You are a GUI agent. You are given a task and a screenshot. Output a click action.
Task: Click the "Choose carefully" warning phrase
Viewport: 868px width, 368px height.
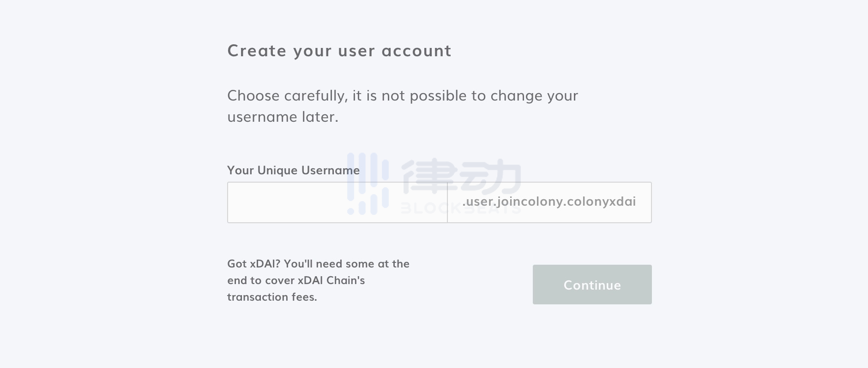(x=287, y=95)
